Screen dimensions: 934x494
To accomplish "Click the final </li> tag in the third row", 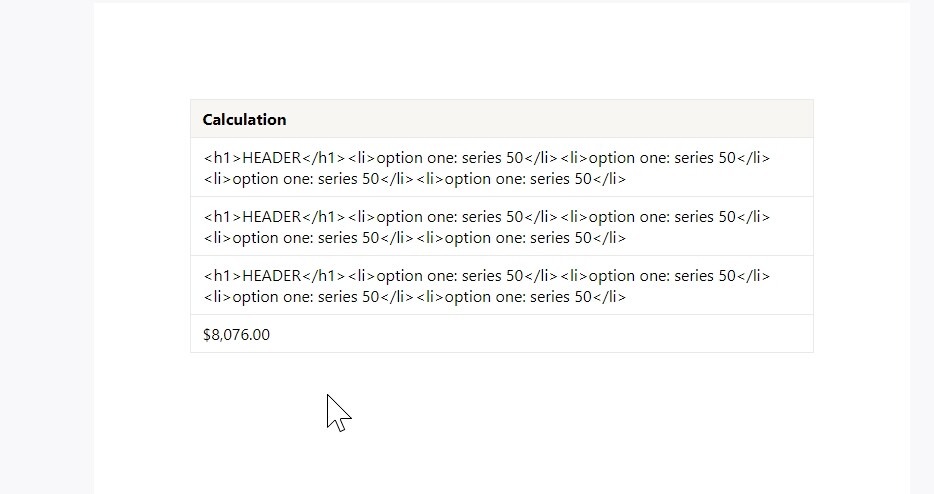I will (609, 297).
